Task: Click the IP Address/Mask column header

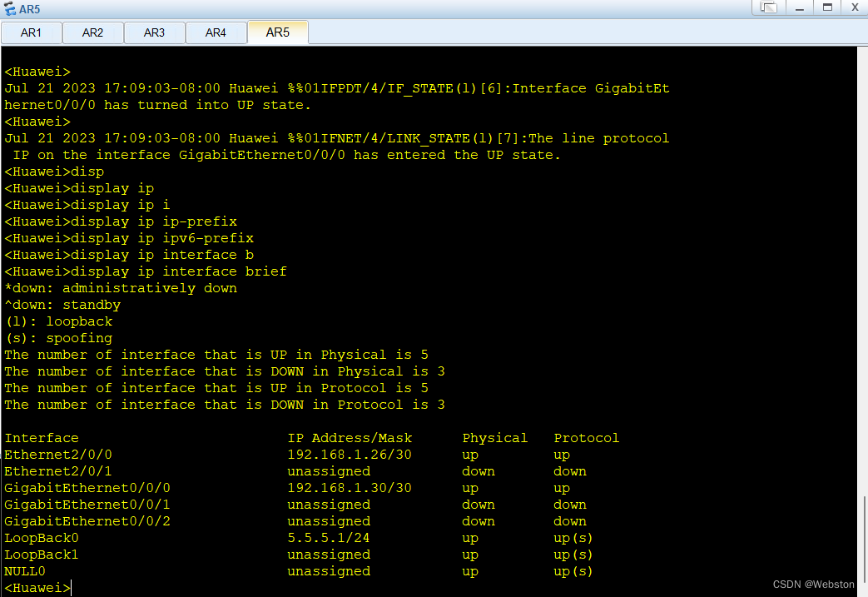Action: (x=350, y=438)
